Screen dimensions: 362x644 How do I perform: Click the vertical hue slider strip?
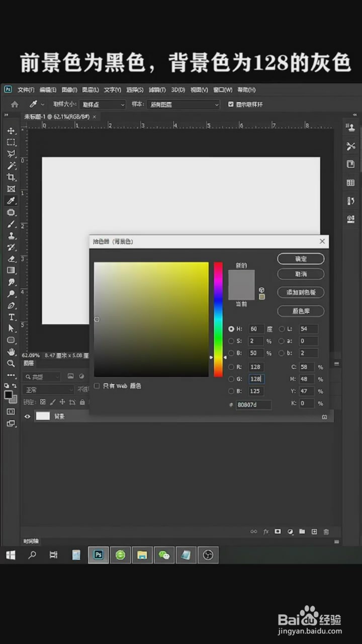point(218,319)
